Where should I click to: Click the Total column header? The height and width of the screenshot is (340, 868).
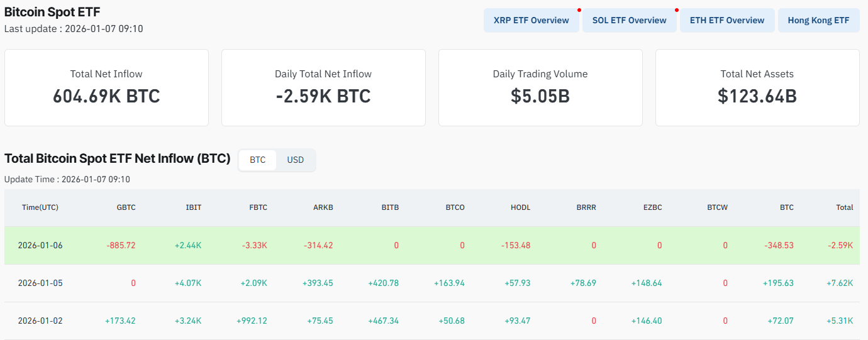point(845,207)
